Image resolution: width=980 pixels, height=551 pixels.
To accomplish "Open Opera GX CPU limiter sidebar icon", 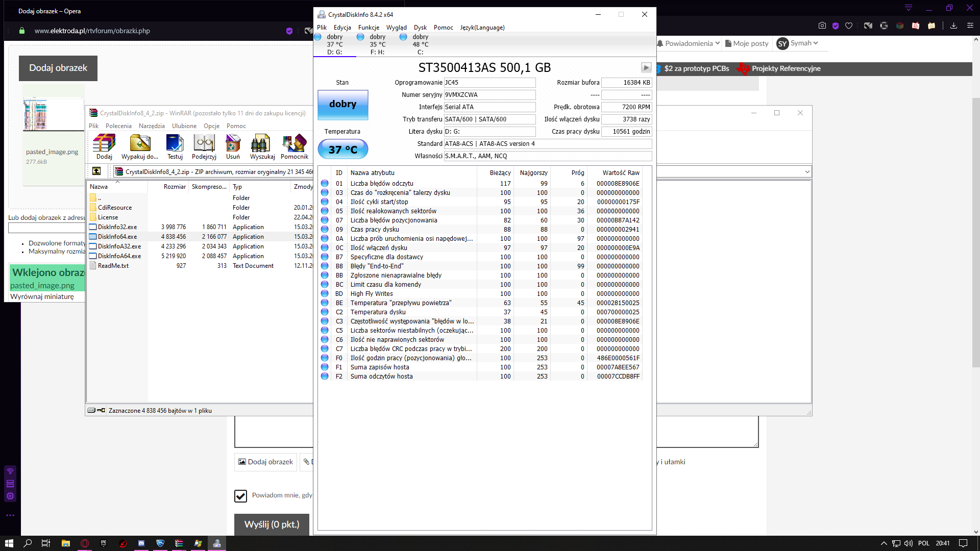I will pyautogui.click(x=10, y=496).
